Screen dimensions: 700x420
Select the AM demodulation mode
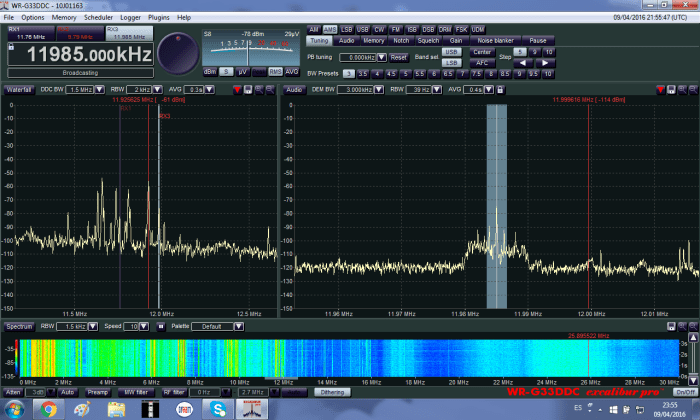tap(314, 29)
